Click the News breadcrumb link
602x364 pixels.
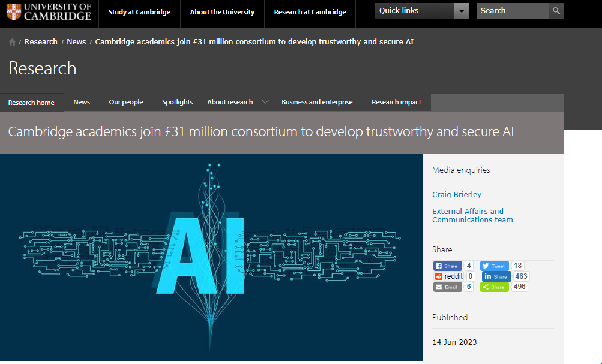coord(76,42)
